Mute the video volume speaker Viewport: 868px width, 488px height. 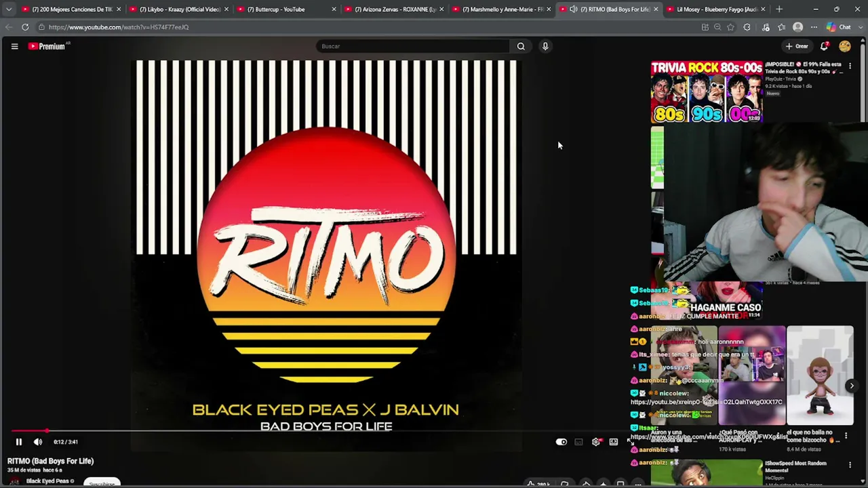click(x=38, y=442)
